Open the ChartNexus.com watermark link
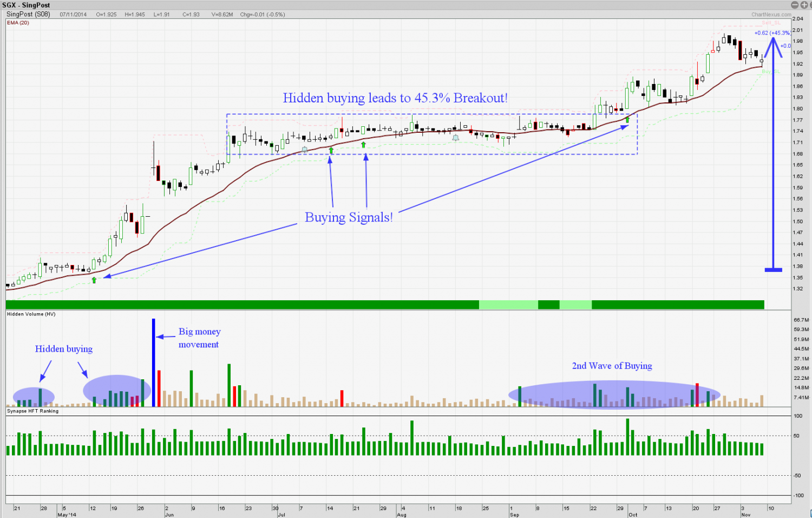The image size is (812, 518). point(770,15)
